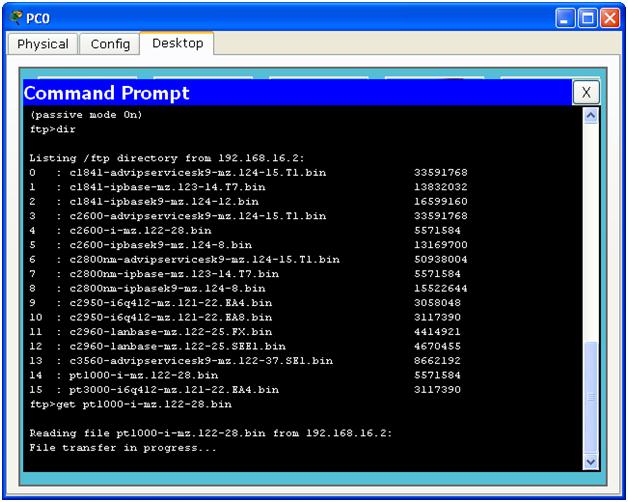Image resolution: width=628 pixels, height=502 pixels.
Task: Close the PC0 window
Action: click(x=610, y=18)
